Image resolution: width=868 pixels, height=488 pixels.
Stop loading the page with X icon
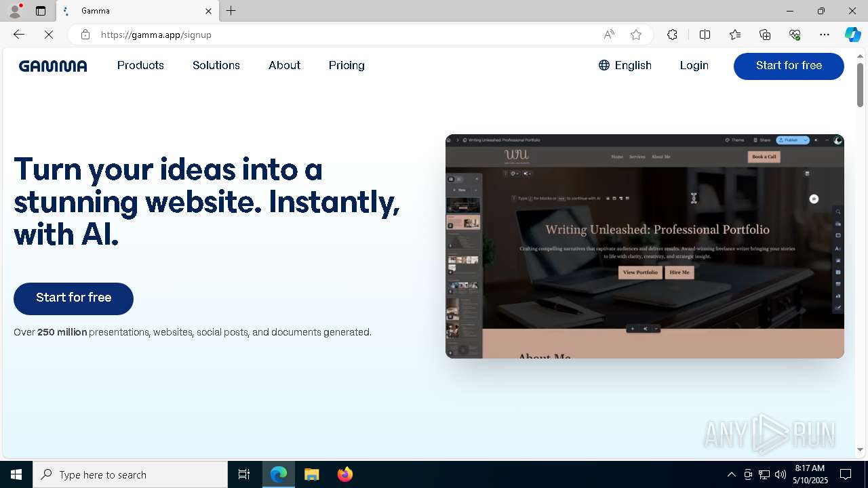pos(49,35)
